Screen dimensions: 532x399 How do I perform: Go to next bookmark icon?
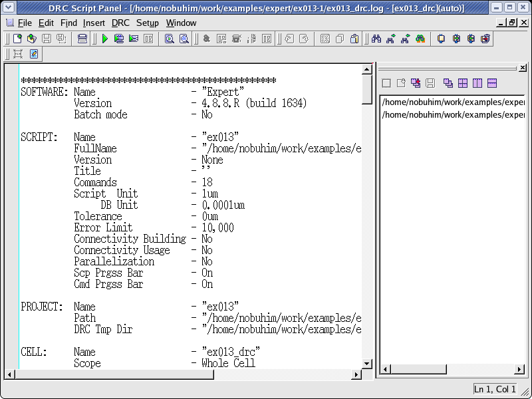click(456, 39)
